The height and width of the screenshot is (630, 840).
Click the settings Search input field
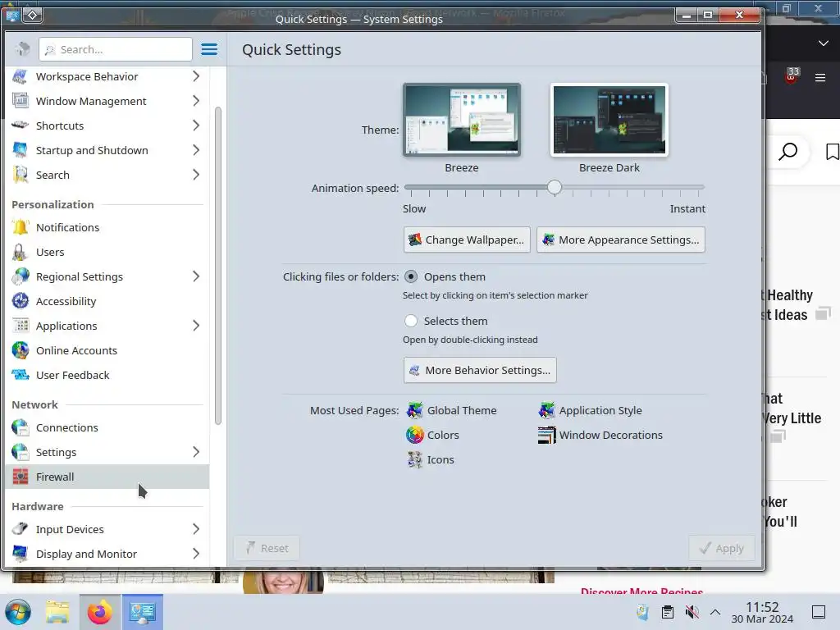[116, 49]
